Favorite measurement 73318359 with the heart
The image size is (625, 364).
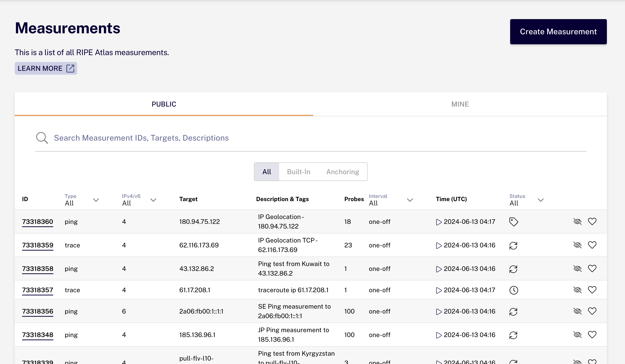tap(592, 245)
